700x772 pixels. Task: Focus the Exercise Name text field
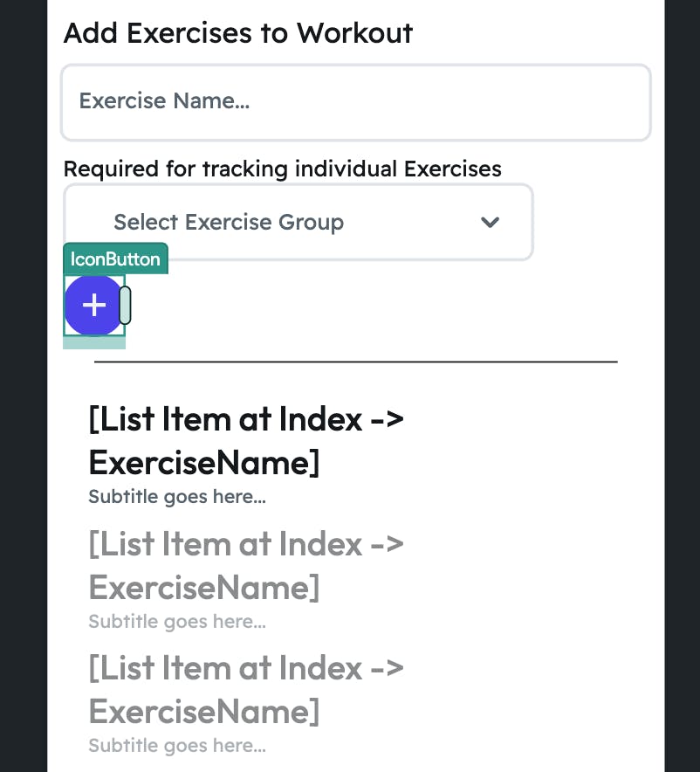pyautogui.click(x=355, y=101)
